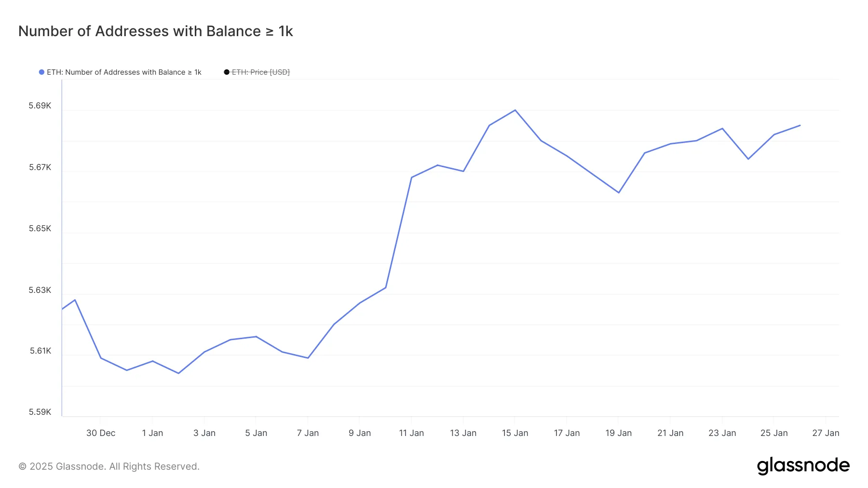Click the 13 Jan x-axis label
This screenshot has width=868, height=488.
(x=463, y=433)
